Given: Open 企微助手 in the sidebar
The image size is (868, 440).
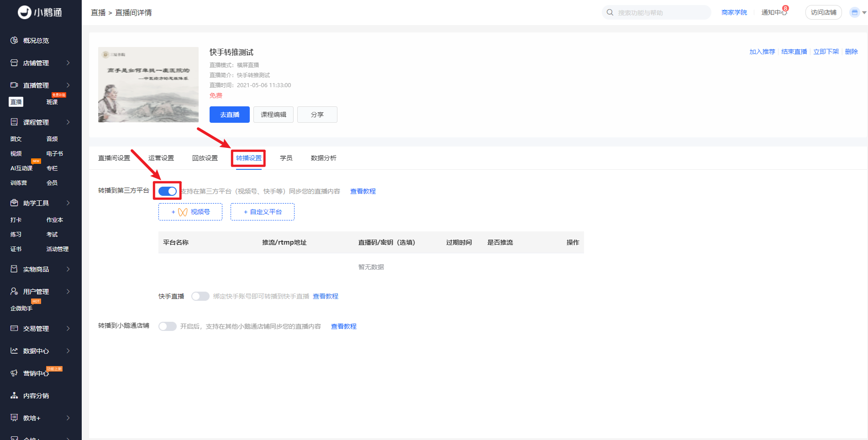Looking at the screenshot, I should click(21, 309).
